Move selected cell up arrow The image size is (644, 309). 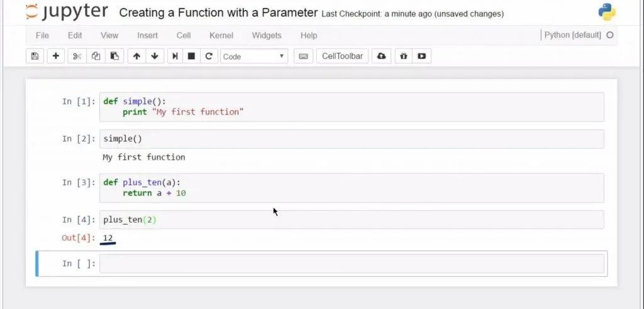136,56
